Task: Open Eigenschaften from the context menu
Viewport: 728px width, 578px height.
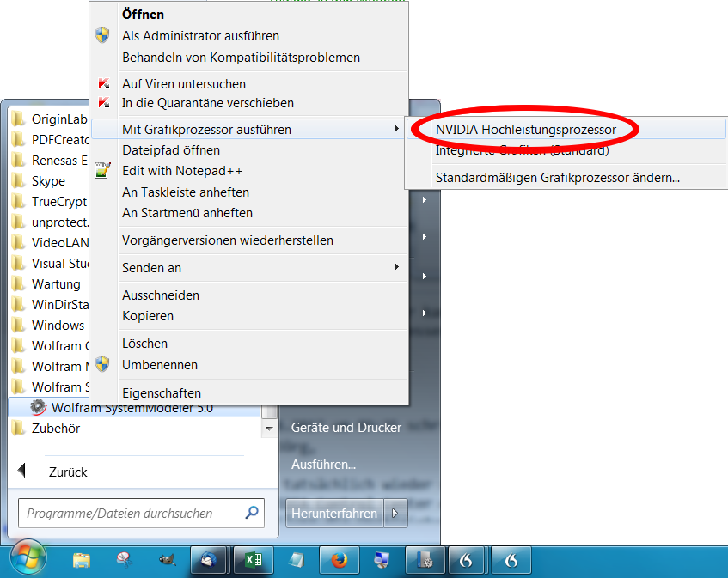Action: [162, 392]
